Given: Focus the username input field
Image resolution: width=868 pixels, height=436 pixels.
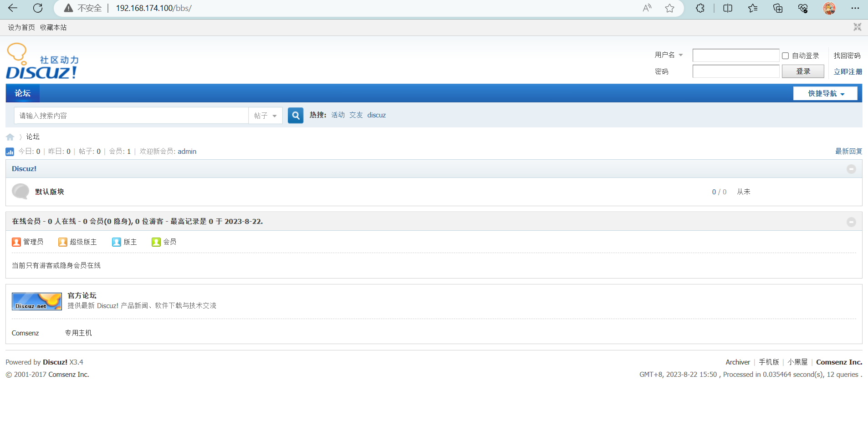Looking at the screenshot, I should (736, 56).
